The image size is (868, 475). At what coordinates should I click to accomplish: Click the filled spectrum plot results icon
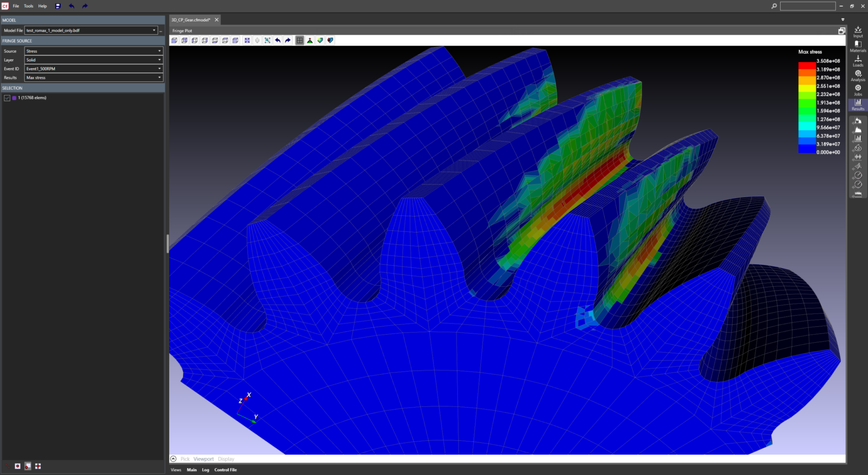[858, 130]
